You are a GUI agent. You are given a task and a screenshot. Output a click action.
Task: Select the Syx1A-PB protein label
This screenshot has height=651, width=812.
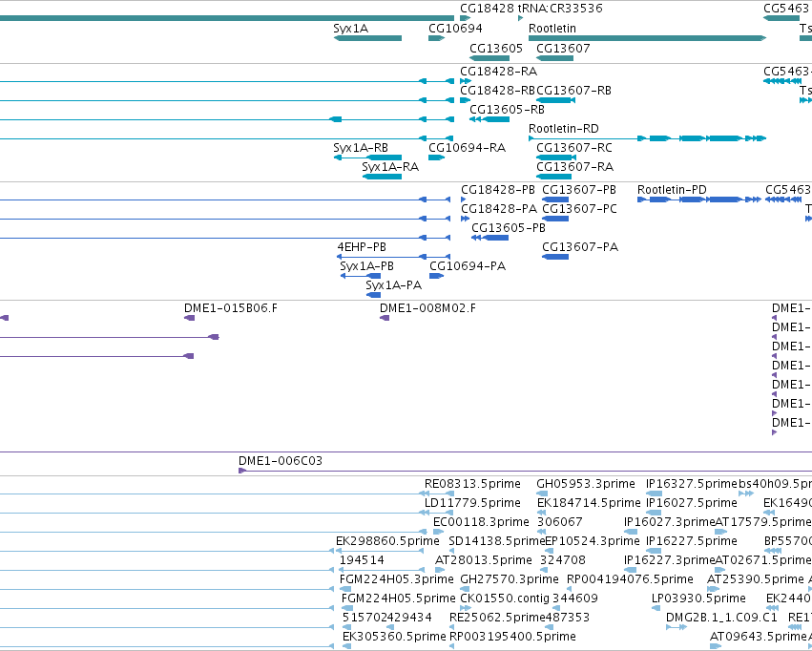point(366,266)
